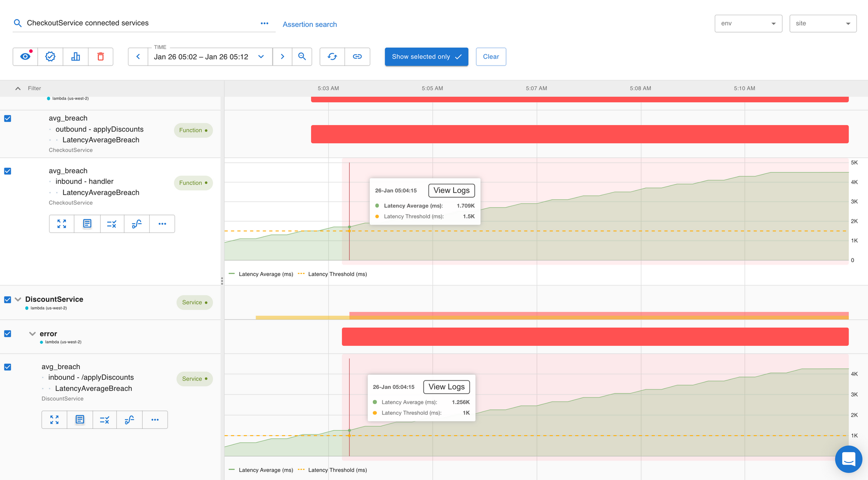Viewport: 868px width, 480px height.
Task: Click the verified badge assertion icon
Action: (x=50, y=56)
